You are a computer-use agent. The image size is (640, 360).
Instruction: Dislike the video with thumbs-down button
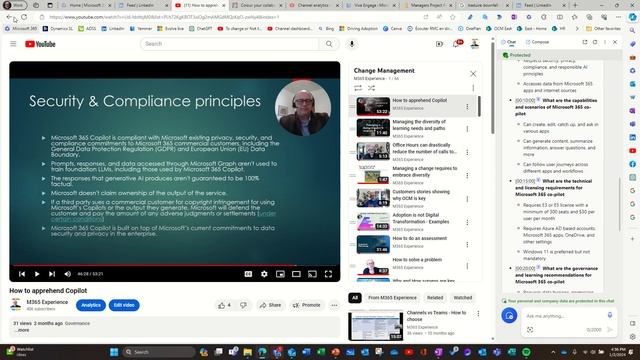click(244, 305)
